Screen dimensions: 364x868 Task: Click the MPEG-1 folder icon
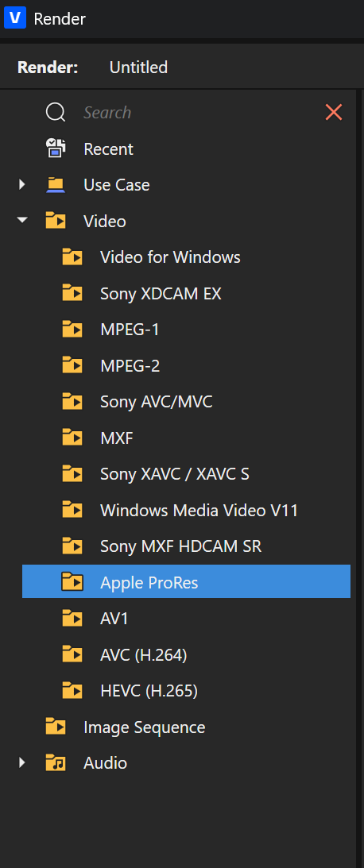pyautogui.click(x=72, y=329)
